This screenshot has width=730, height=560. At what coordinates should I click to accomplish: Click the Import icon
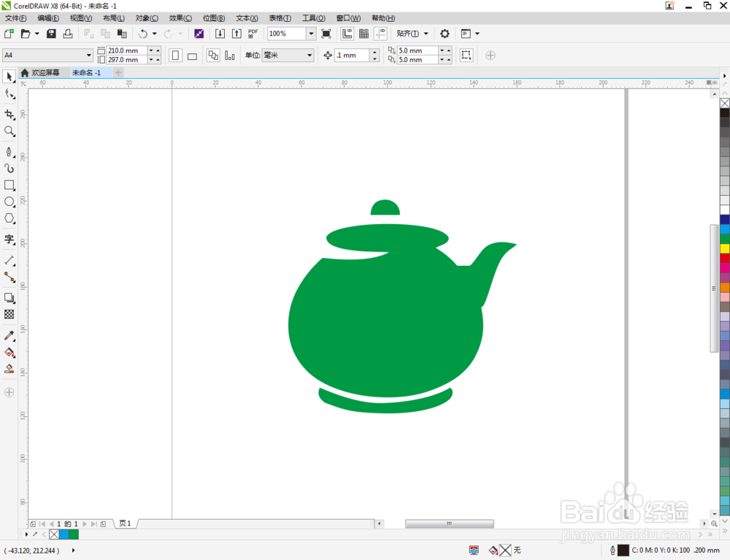(220, 34)
